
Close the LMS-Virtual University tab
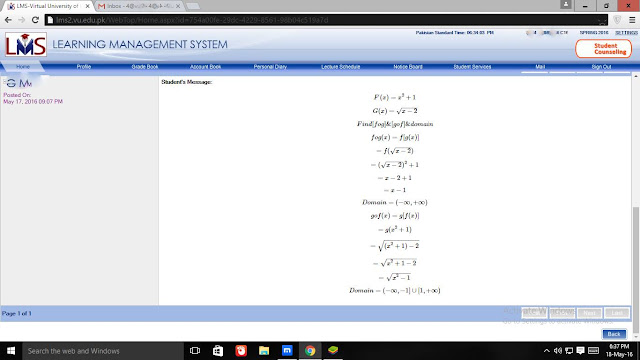[87, 6]
